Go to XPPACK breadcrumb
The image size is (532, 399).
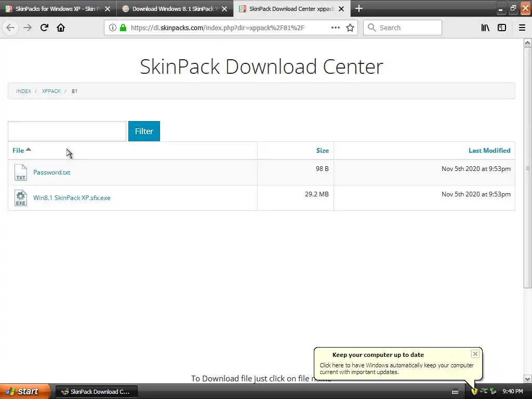click(x=51, y=91)
